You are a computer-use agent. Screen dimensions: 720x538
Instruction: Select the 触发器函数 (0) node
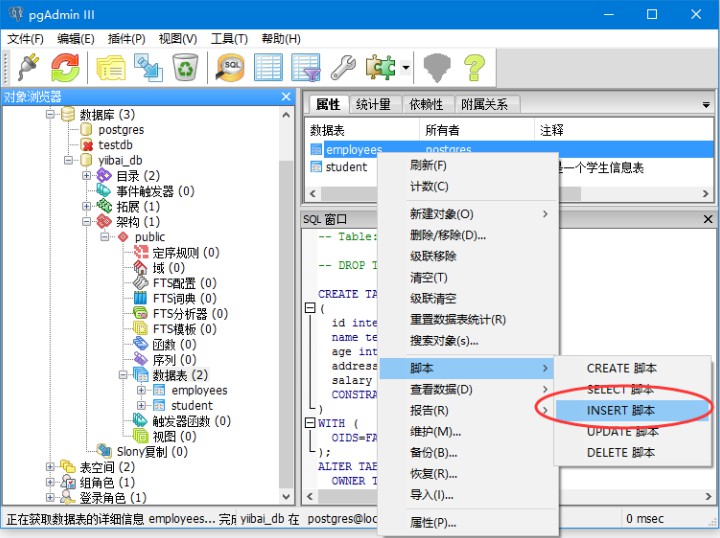[191, 421]
